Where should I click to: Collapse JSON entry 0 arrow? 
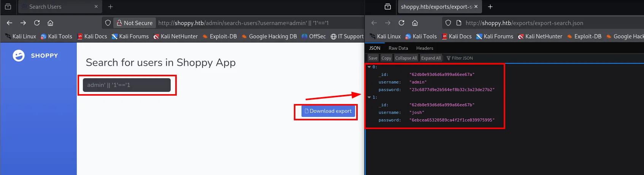[369, 67]
